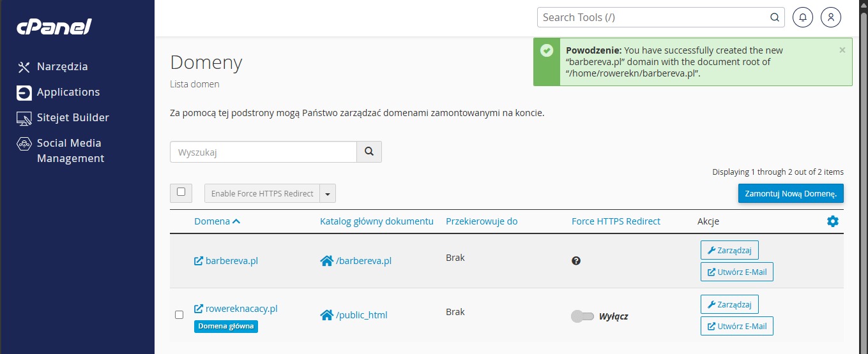Toggle Force HTTPS Redirect for rowereknacacy.pl
868x354 pixels.
tap(582, 316)
